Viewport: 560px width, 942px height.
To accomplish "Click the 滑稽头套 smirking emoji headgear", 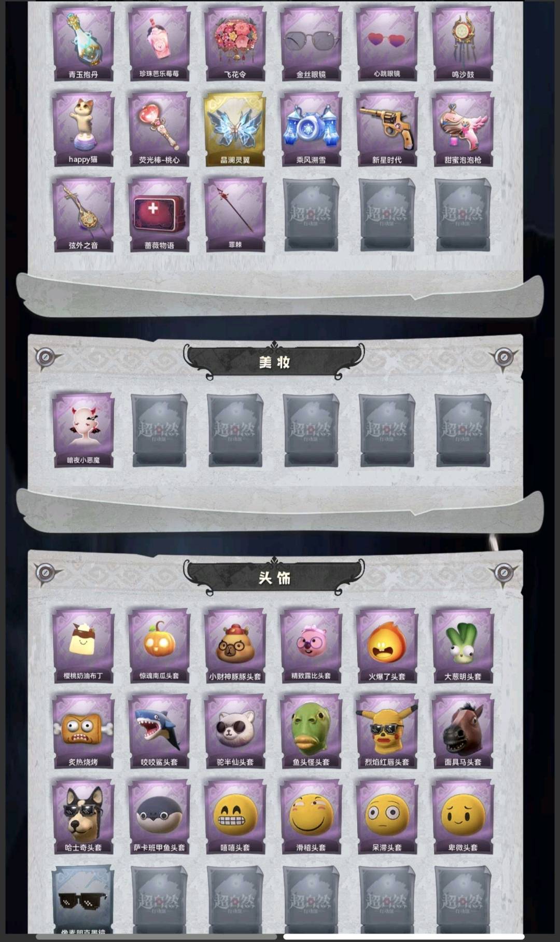I will (x=311, y=817).
